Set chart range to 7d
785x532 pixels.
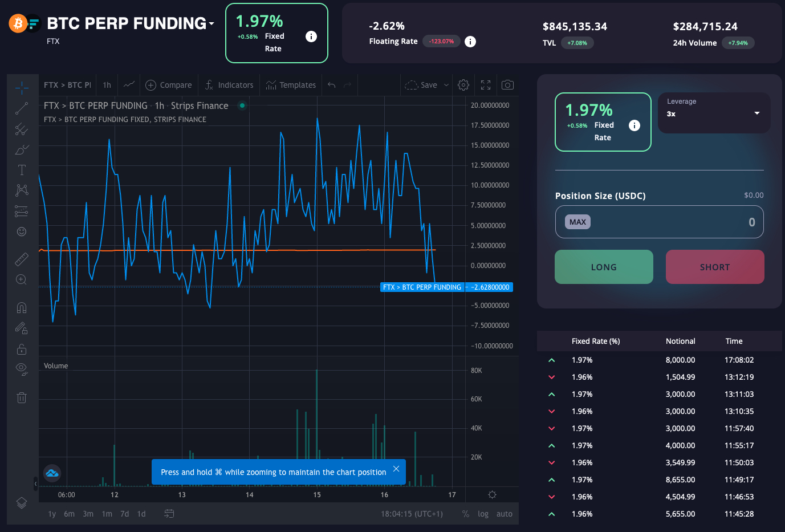tap(124, 514)
